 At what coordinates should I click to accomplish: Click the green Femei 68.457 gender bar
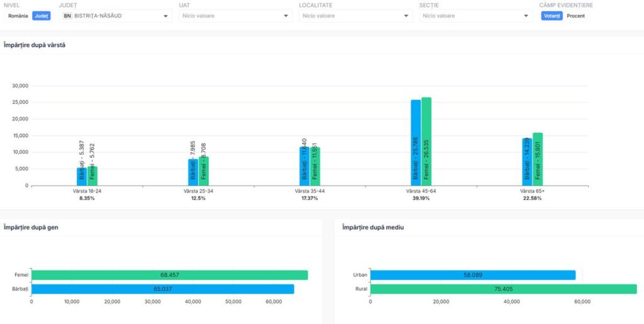[x=169, y=275]
